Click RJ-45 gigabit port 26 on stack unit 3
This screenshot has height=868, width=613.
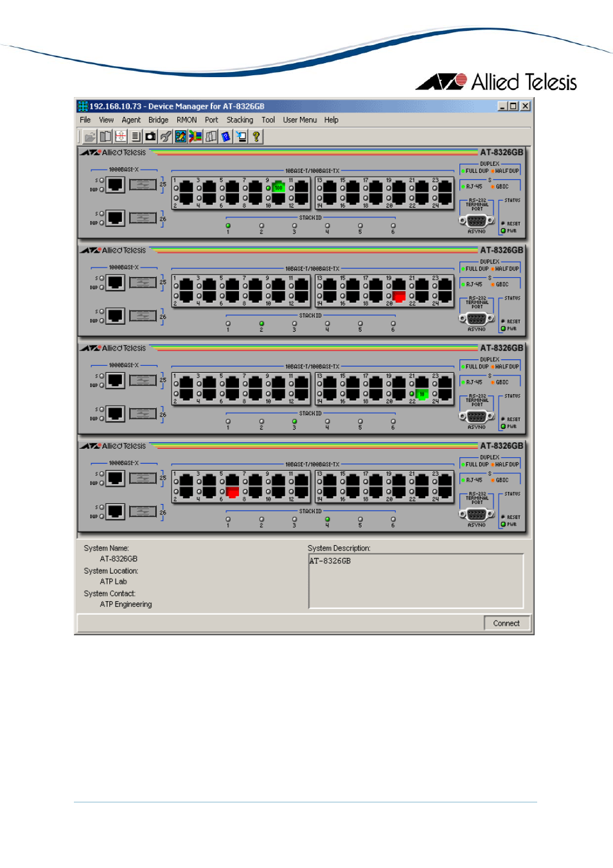pyautogui.click(x=115, y=413)
